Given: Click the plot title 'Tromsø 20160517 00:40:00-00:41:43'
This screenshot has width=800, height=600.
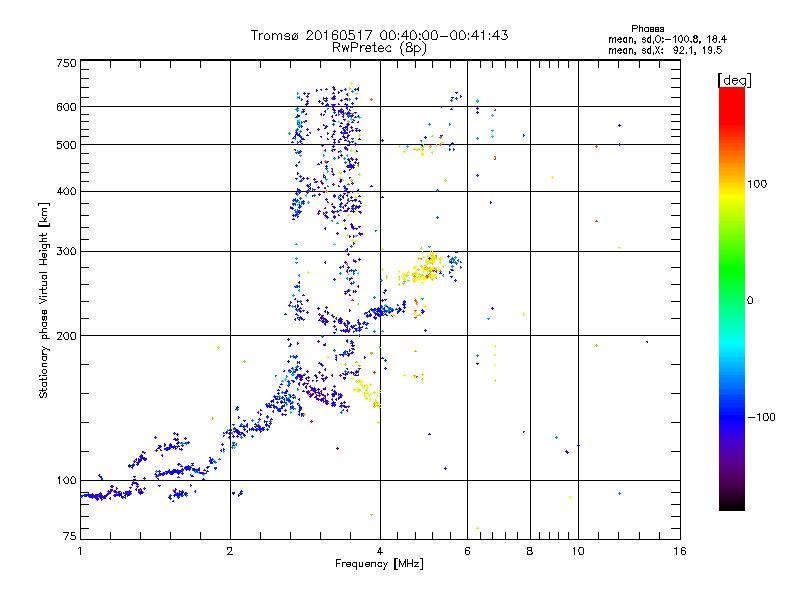Looking at the screenshot, I should (379, 35).
